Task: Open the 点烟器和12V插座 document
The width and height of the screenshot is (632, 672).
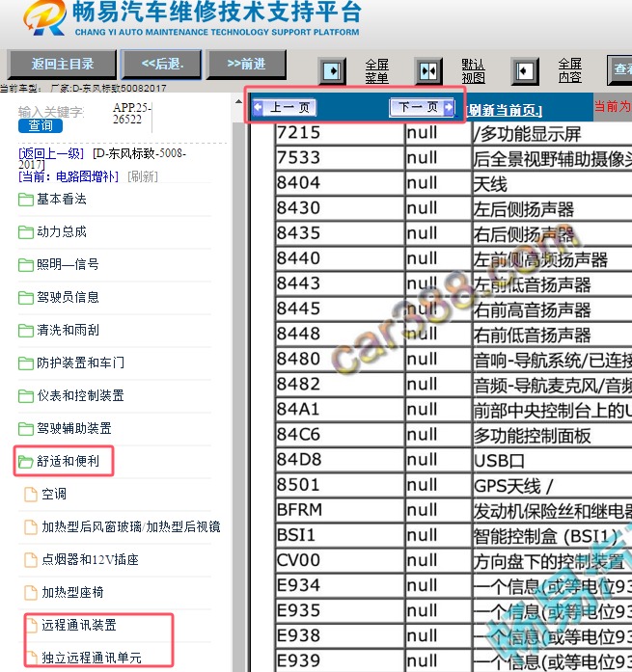Action: pyautogui.click(x=81, y=560)
